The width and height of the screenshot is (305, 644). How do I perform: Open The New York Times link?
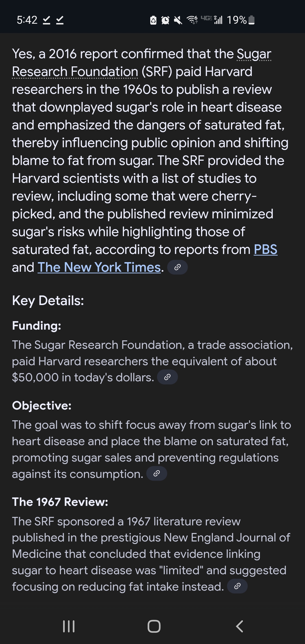[99, 267]
